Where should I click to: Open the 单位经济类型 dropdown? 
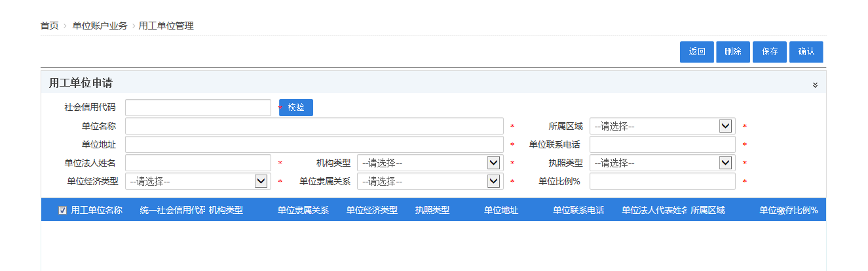click(x=198, y=181)
